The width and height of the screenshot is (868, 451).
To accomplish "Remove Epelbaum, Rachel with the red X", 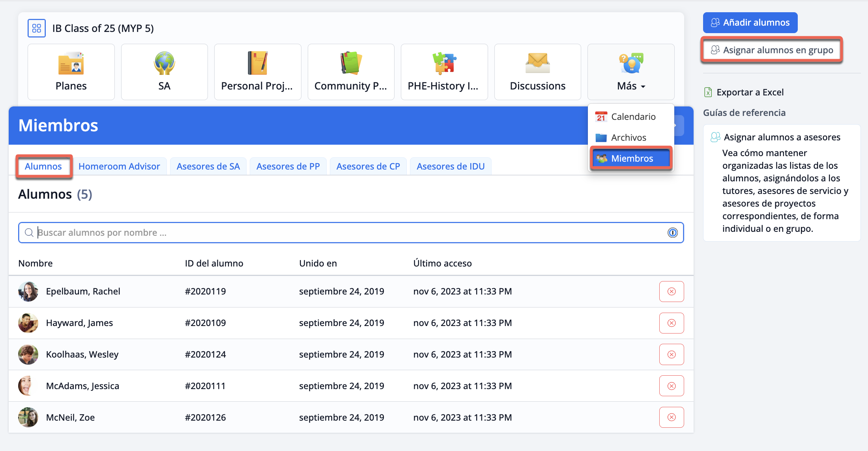I will tap(671, 291).
